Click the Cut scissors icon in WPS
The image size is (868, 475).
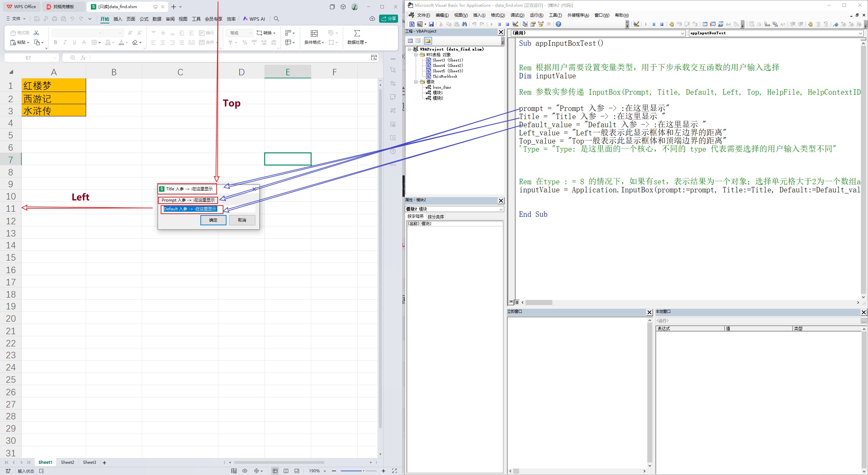click(36, 33)
